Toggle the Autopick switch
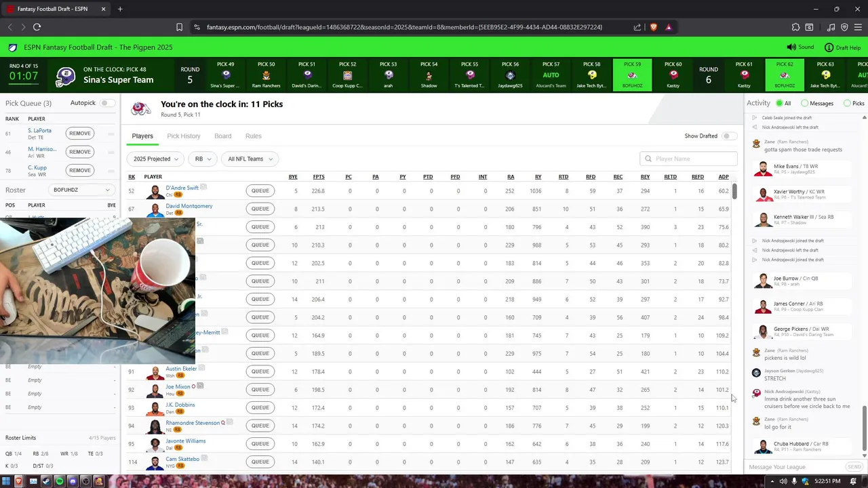 click(x=107, y=103)
